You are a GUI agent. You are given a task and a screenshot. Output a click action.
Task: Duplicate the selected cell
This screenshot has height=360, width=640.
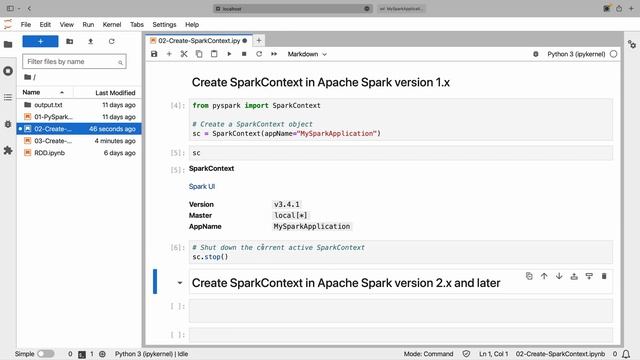529,276
